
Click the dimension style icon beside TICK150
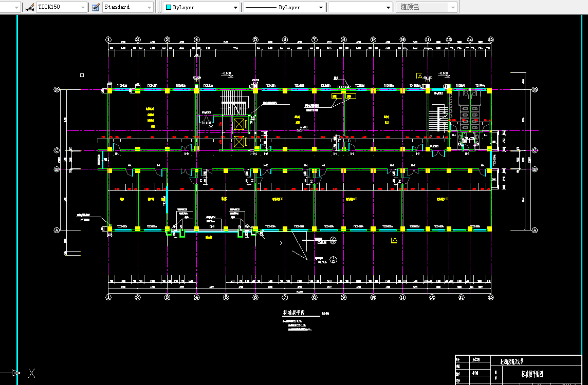(x=30, y=7)
